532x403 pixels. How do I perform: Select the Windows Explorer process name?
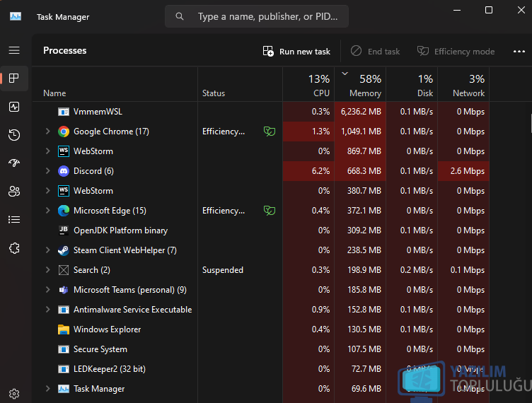108,329
